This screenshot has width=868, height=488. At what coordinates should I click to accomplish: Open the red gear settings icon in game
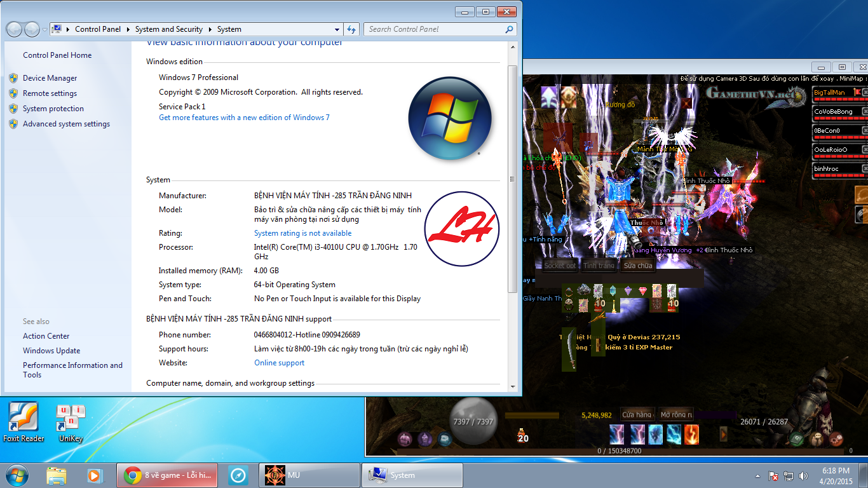pyautogui.click(x=836, y=438)
